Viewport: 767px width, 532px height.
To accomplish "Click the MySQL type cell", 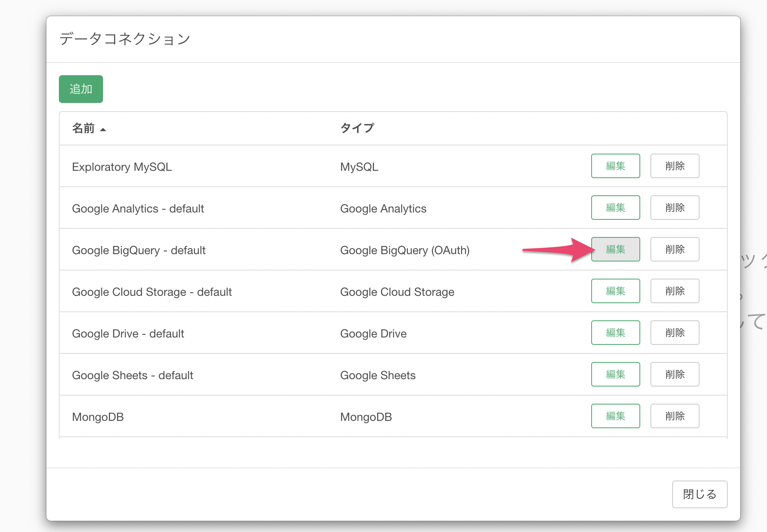I will pos(359,167).
